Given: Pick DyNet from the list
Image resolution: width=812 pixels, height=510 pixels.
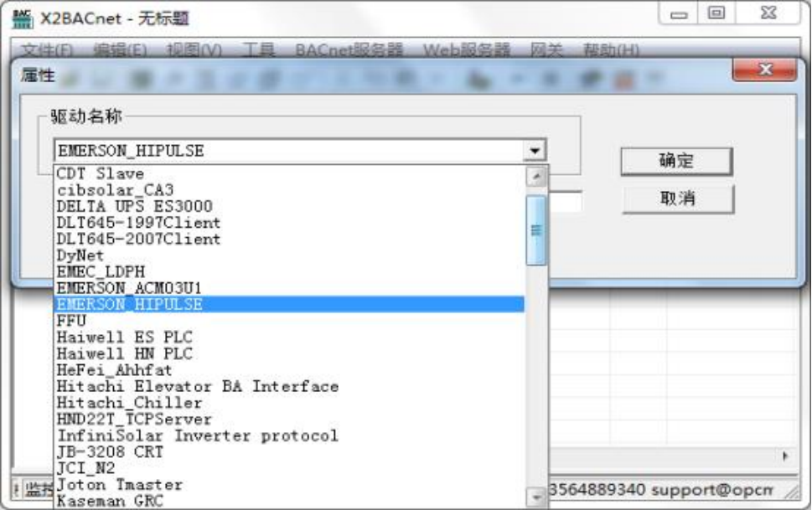Looking at the screenshot, I should tap(289, 255).
